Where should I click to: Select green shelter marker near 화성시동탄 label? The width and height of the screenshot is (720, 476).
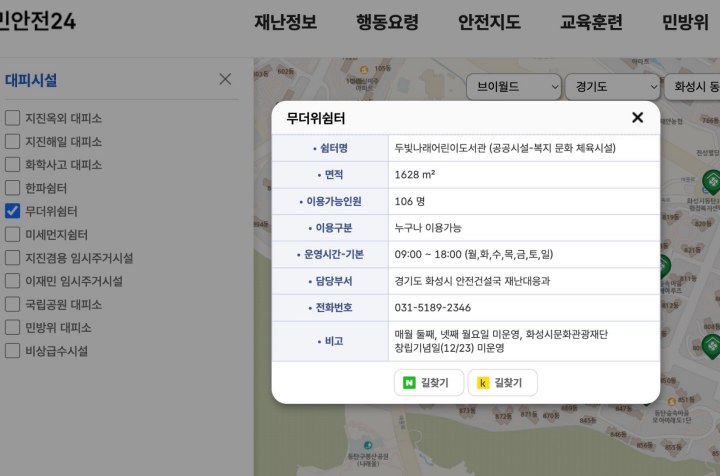[x=712, y=182]
